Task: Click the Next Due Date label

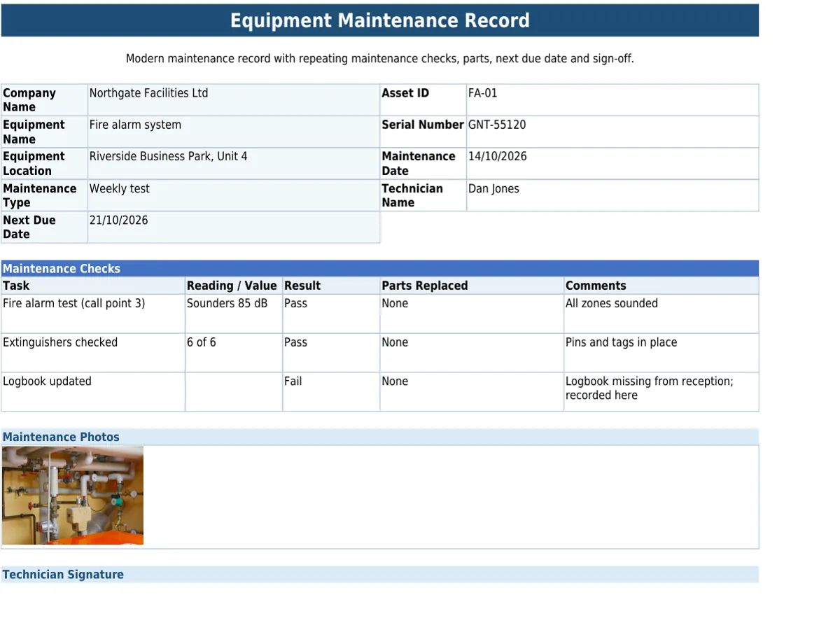Action: coord(45,227)
